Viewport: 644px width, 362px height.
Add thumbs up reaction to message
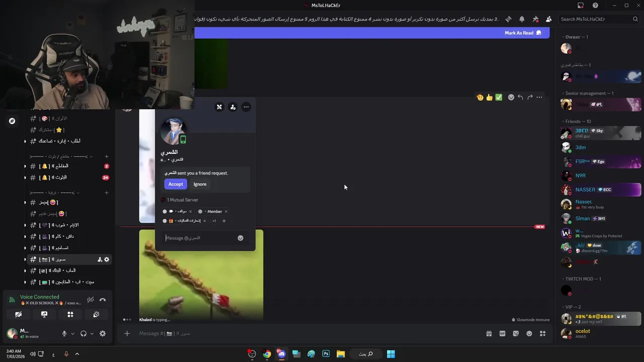[x=489, y=97]
